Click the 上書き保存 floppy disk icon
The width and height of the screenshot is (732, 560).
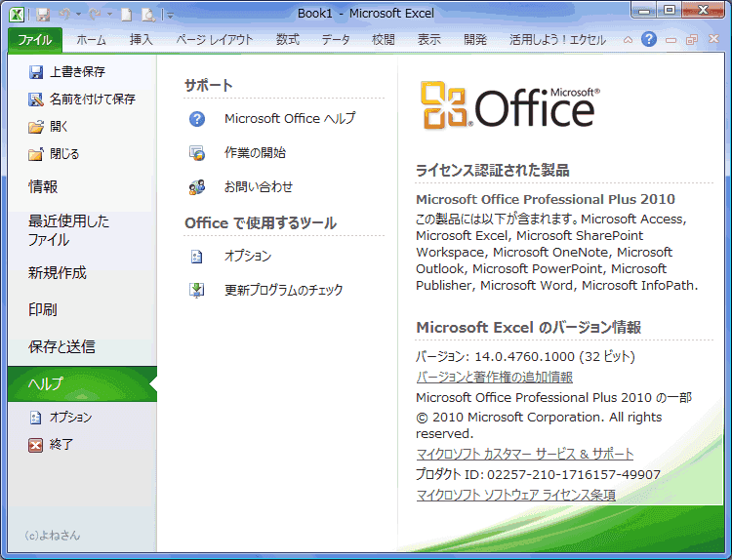(x=36, y=72)
